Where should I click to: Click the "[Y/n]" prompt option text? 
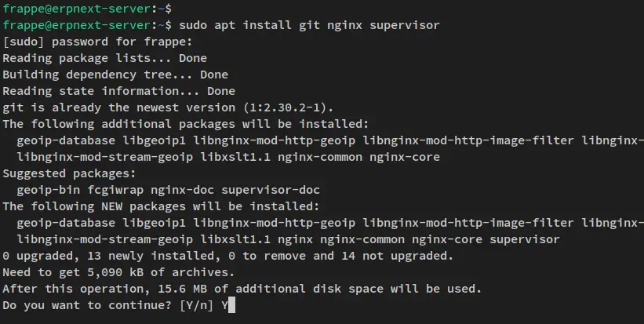(x=196, y=305)
